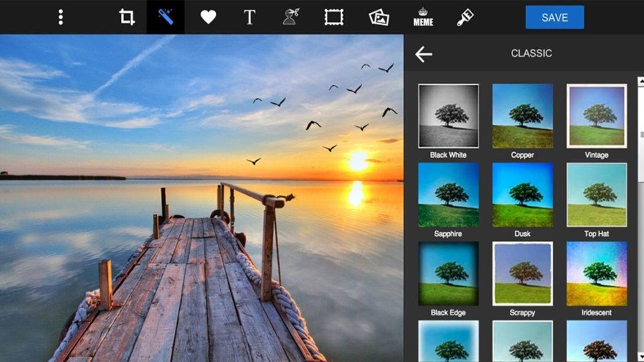Open the Frames tool

[334, 17]
